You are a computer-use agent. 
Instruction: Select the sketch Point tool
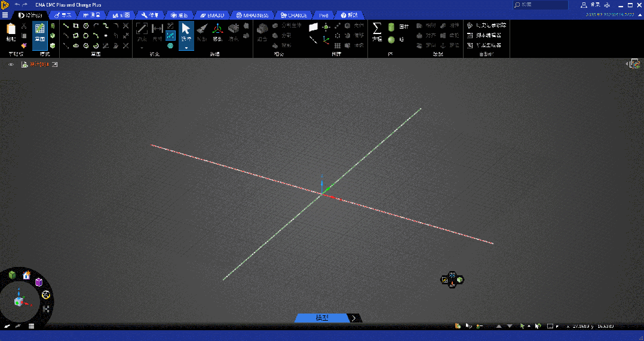[106, 36]
